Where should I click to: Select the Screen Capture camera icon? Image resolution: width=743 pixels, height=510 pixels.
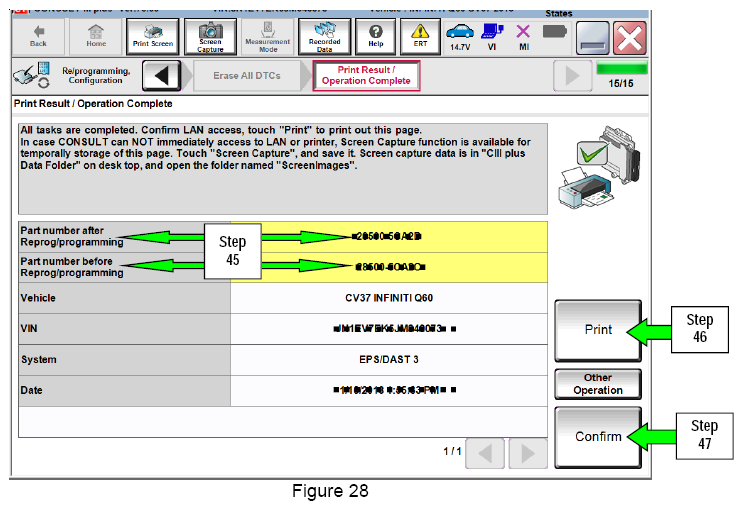point(210,36)
